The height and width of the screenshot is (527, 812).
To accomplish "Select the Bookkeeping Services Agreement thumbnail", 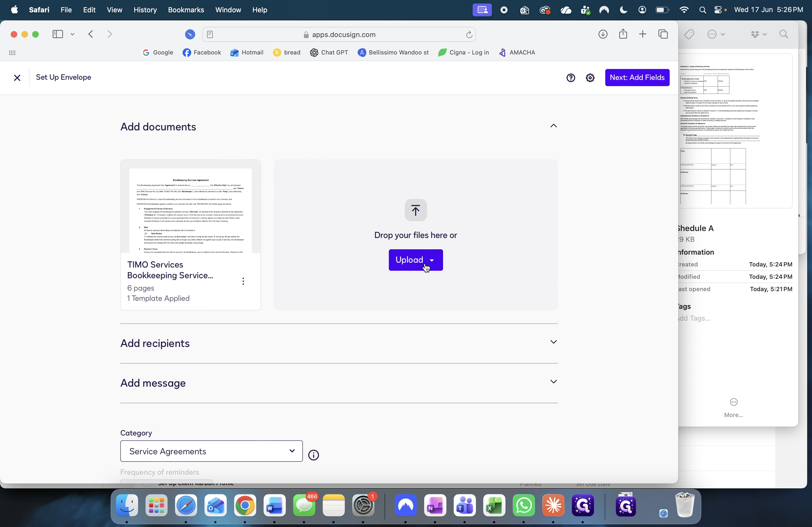I will 190,210.
